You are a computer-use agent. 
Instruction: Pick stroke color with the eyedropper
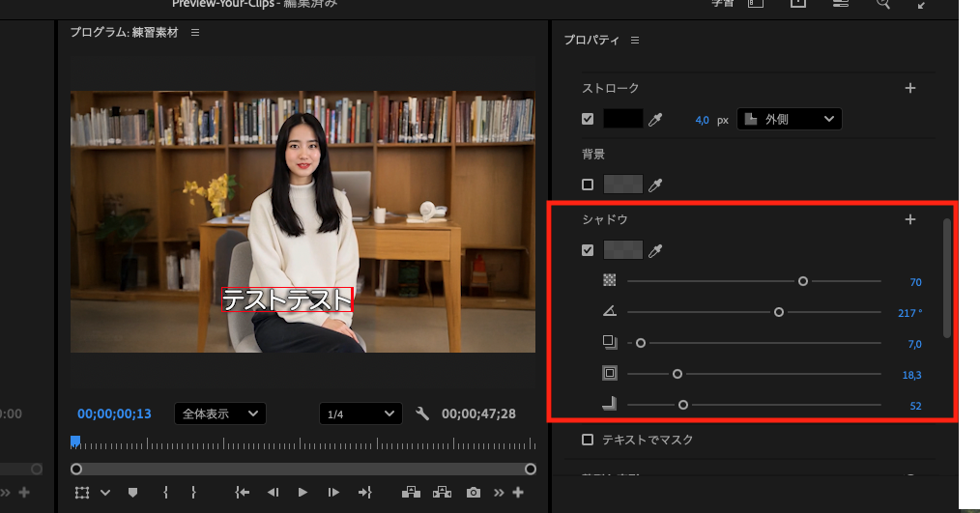[x=656, y=119]
